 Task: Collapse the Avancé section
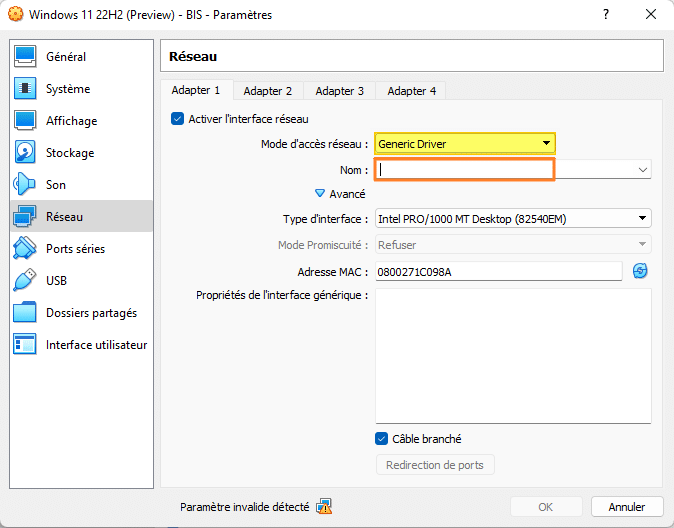click(321, 194)
